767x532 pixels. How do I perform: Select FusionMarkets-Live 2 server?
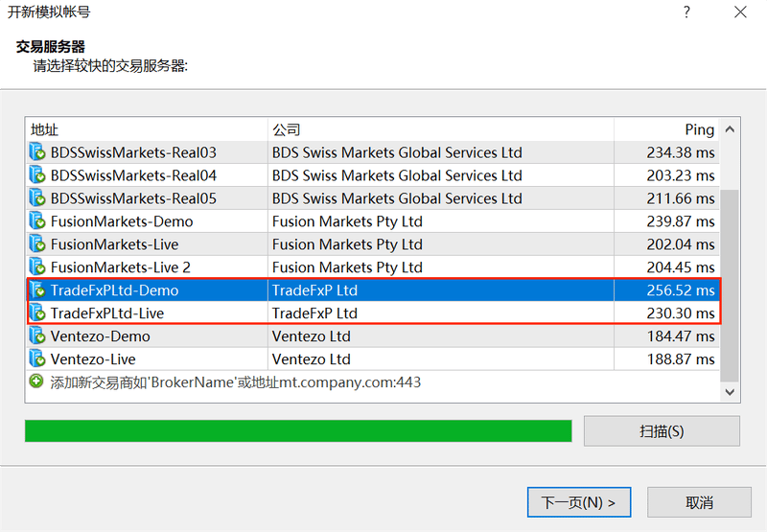point(373,267)
